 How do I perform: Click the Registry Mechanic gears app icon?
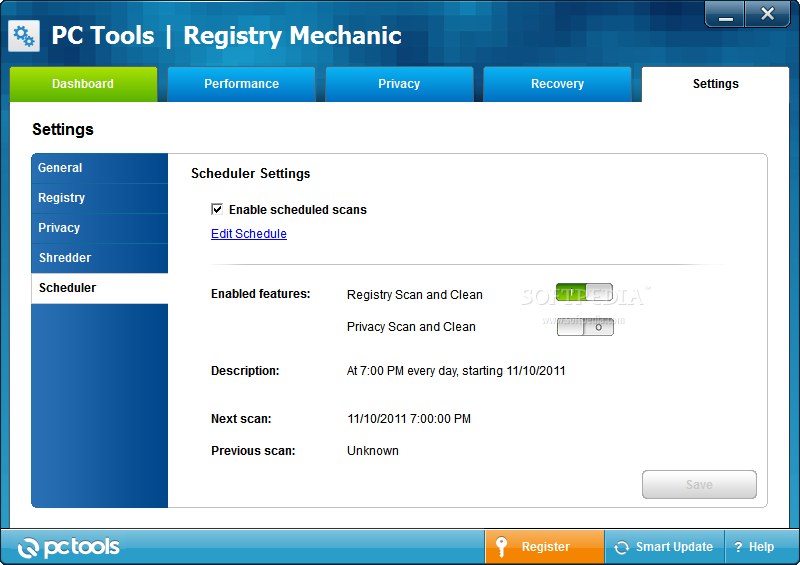24,36
